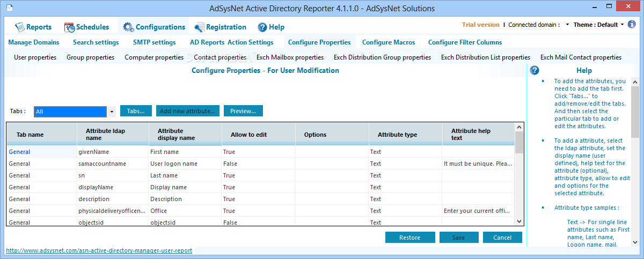Screen dimensions: 644x259
Task: Click User logon name cell
Action: click(185, 164)
